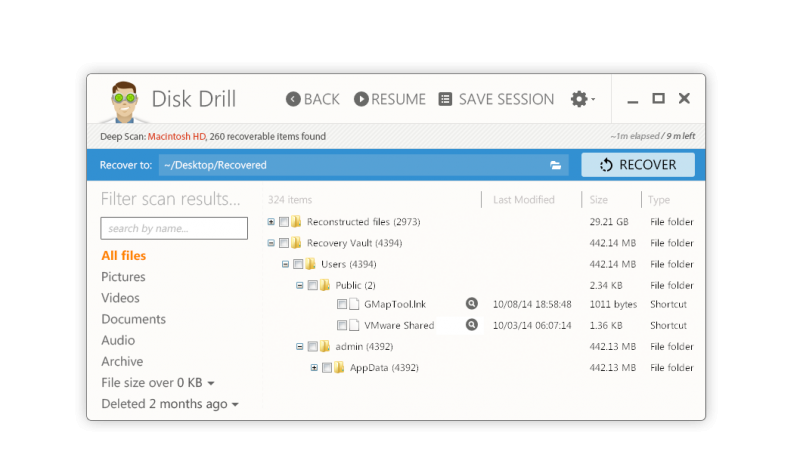Click the GMapTool.lnk file icon
This screenshot has width=800, height=467.
tap(354, 304)
